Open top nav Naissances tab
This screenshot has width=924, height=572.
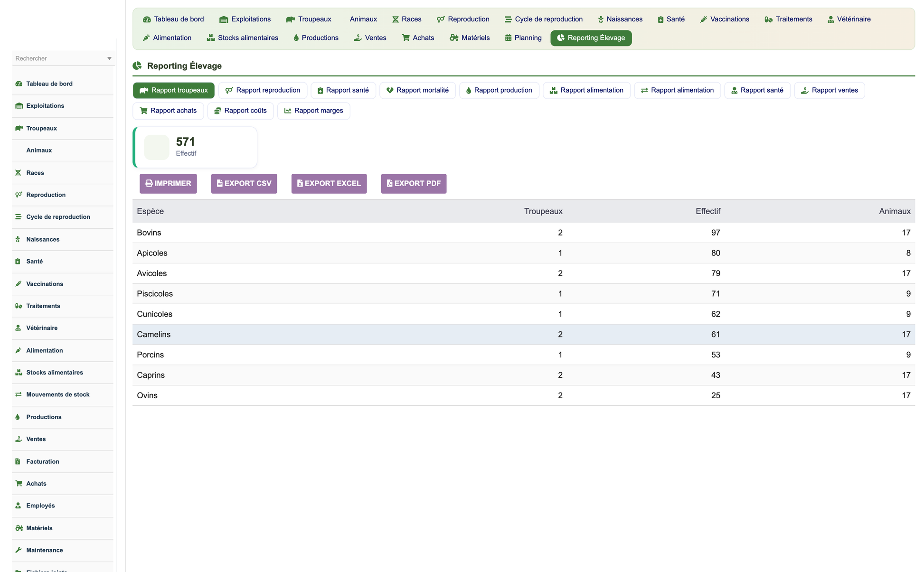pyautogui.click(x=620, y=19)
